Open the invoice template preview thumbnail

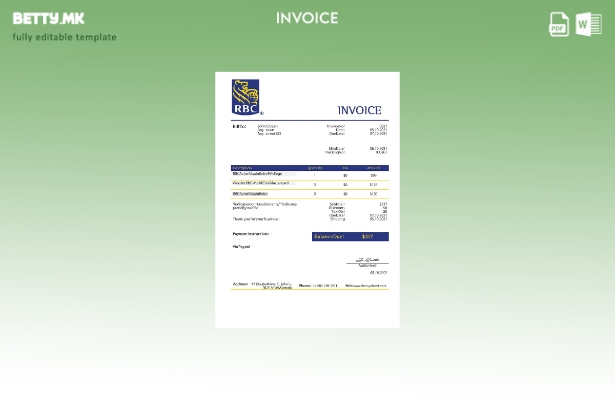tap(308, 200)
